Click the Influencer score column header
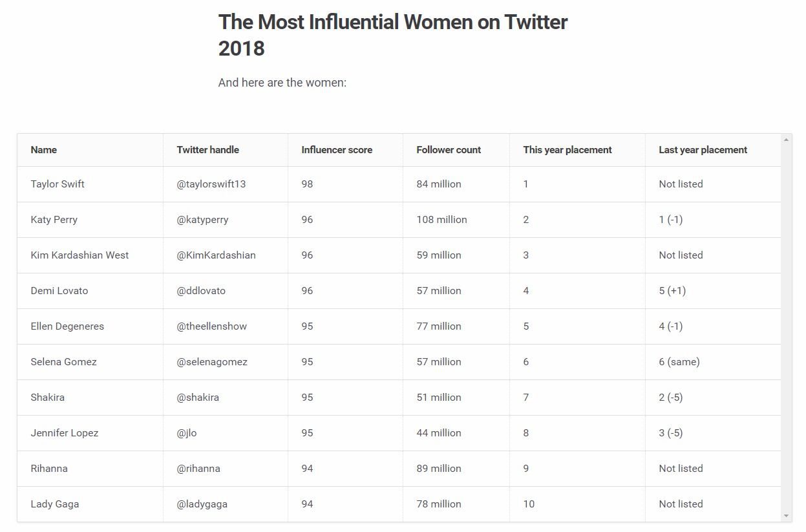806x532 pixels. [x=337, y=150]
